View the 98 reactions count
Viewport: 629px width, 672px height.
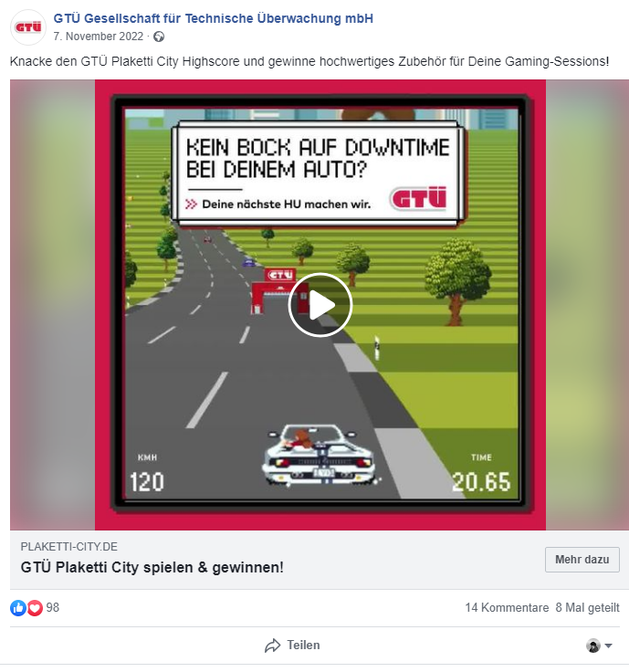tap(53, 608)
